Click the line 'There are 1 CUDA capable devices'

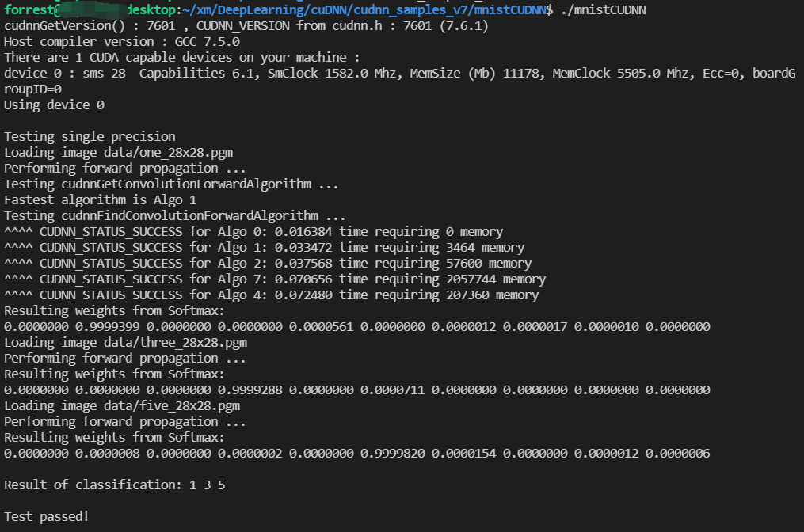click(x=182, y=58)
